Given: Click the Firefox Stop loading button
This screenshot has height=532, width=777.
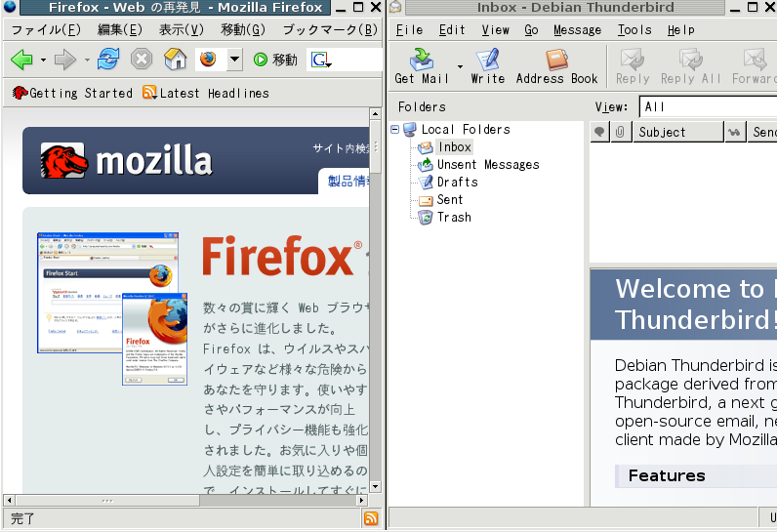Looking at the screenshot, I should pos(142,60).
